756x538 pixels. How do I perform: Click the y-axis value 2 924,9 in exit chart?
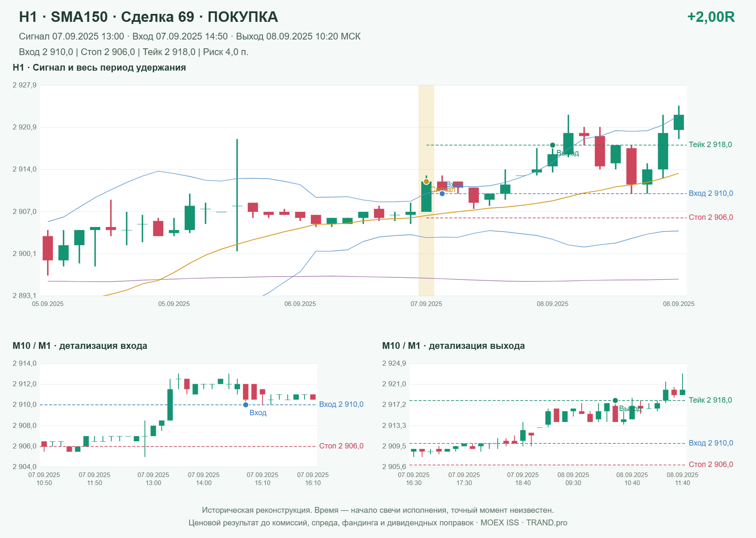(x=394, y=363)
